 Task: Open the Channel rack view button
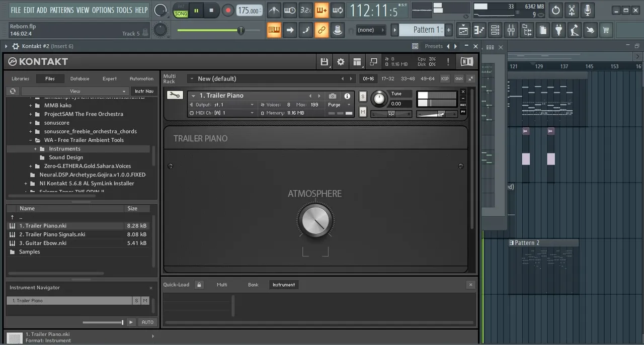495,30
